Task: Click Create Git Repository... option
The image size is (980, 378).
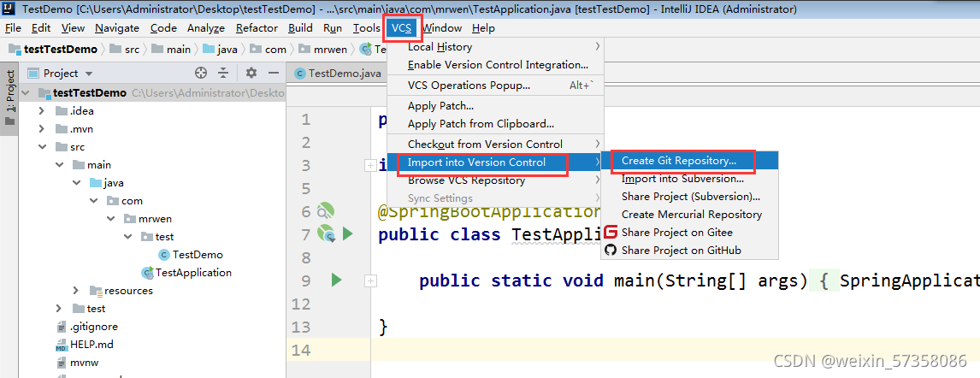Action: tap(690, 161)
